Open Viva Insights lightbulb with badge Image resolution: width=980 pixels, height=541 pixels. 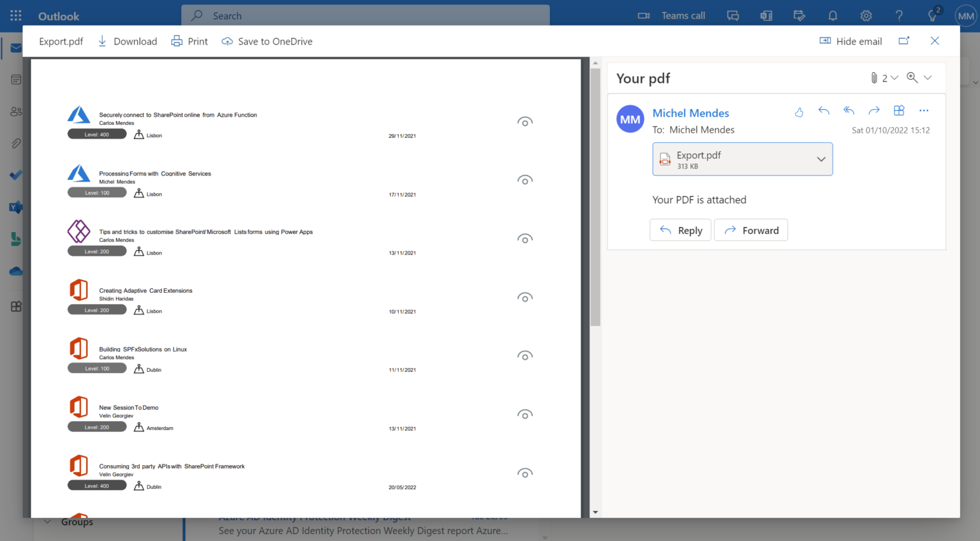pyautogui.click(x=932, y=15)
